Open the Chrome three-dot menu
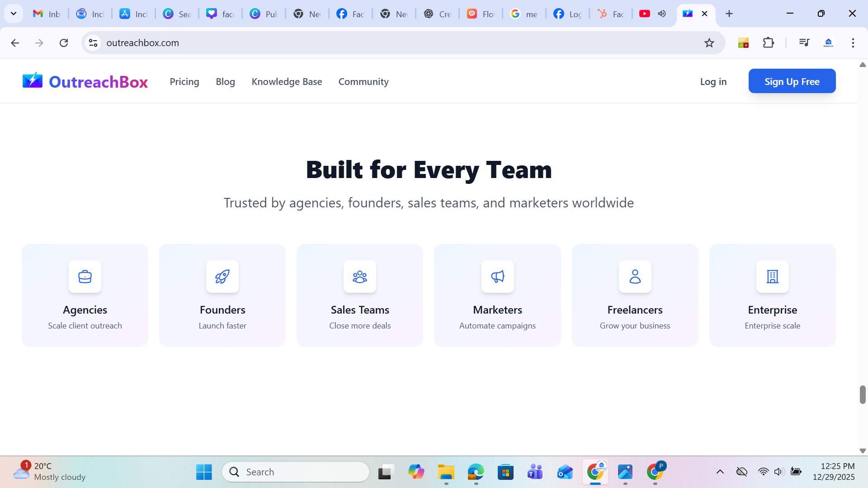Image resolution: width=868 pixels, height=488 pixels. click(853, 43)
